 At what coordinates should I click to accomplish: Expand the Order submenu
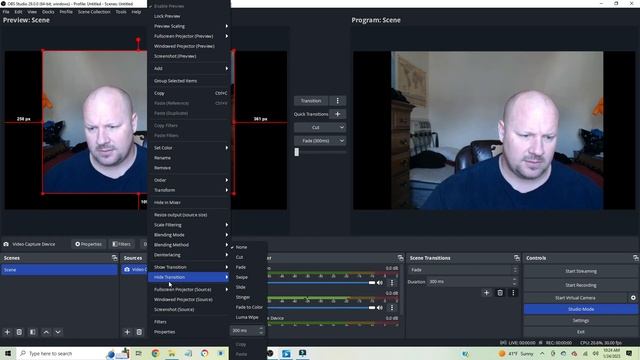[189, 180]
